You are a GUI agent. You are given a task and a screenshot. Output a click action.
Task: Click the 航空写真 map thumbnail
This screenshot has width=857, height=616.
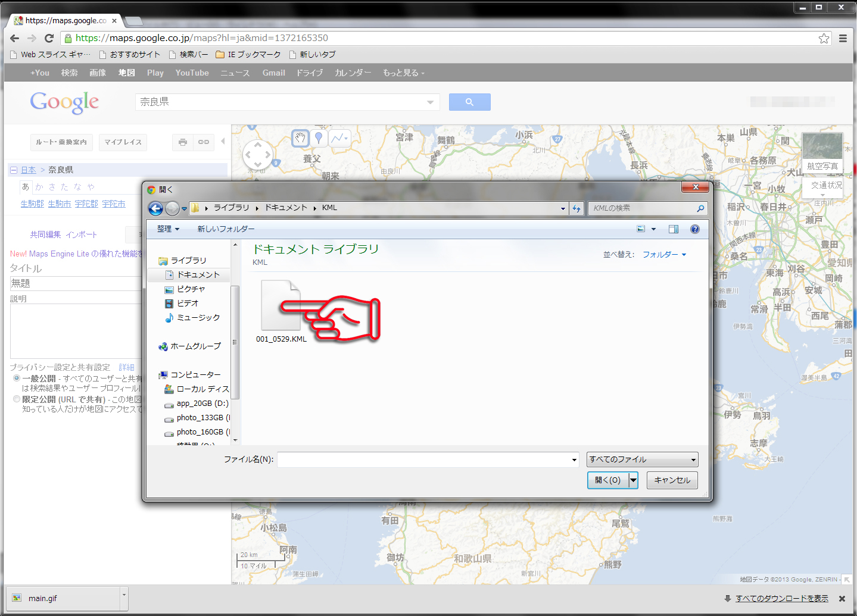[822, 152]
